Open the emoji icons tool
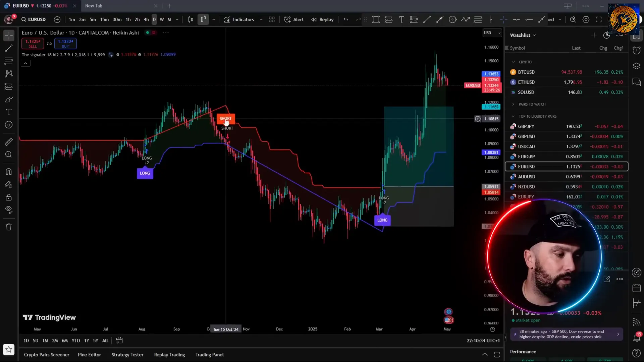 (9, 125)
